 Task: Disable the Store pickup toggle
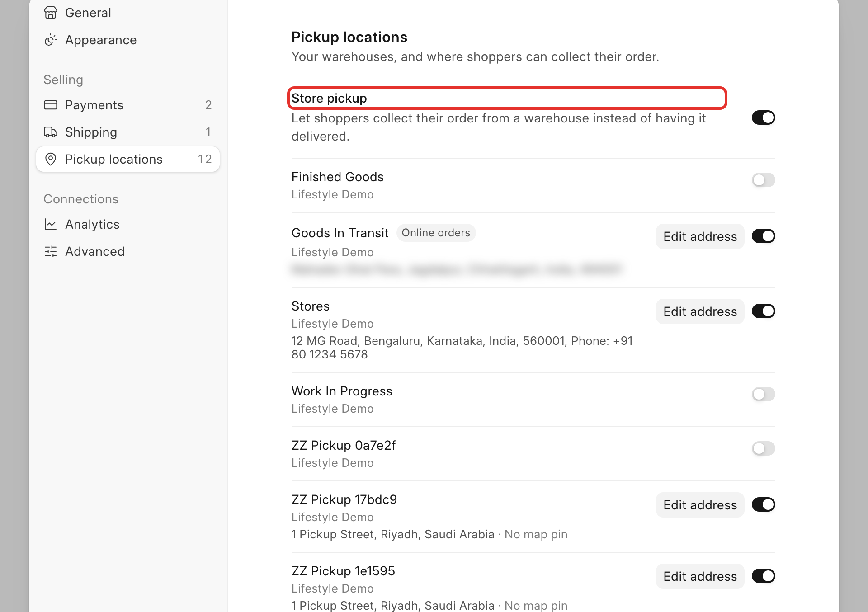763,118
